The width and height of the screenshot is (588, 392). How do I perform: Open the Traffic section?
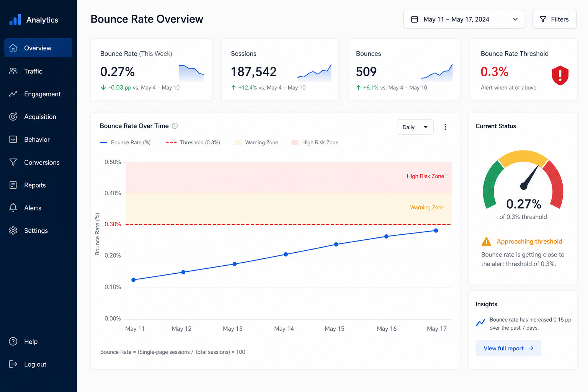38,71
